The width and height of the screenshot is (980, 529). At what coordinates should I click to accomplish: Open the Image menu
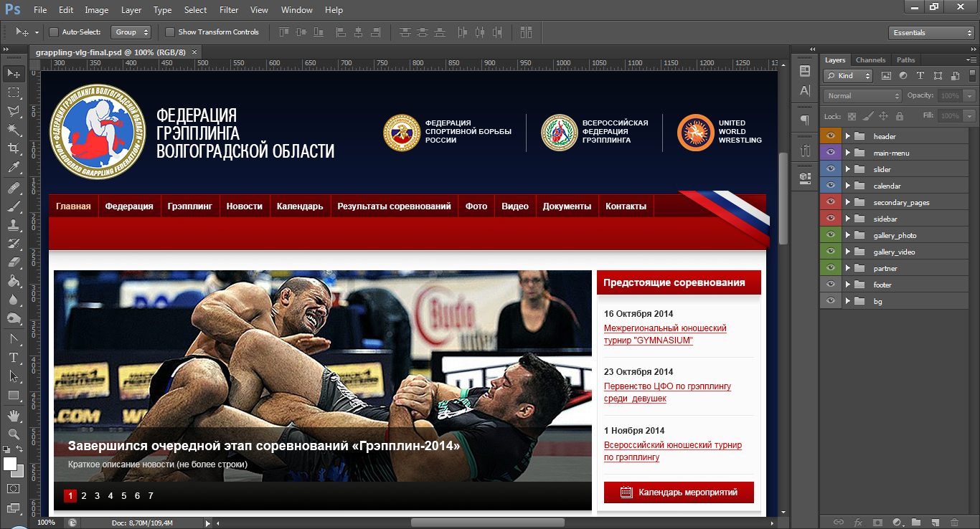pyautogui.click(x=96, y=10)
